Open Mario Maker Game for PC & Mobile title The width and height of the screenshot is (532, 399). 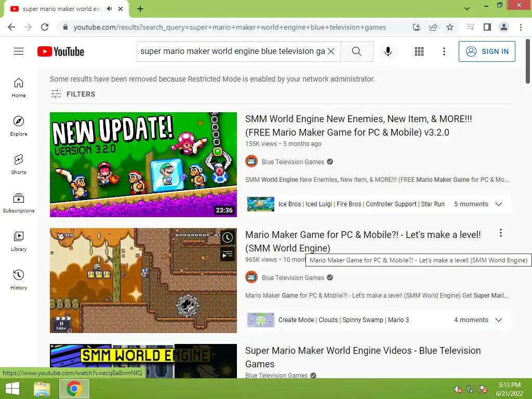tap(363, 241)
